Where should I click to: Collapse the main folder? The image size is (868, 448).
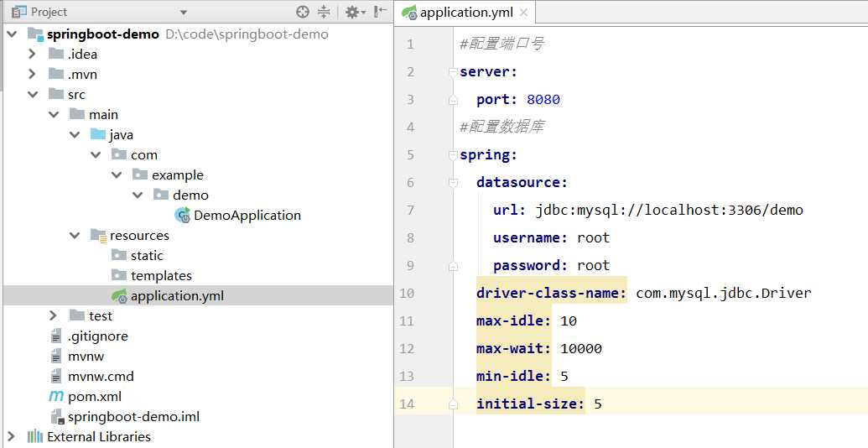[54, 115]
